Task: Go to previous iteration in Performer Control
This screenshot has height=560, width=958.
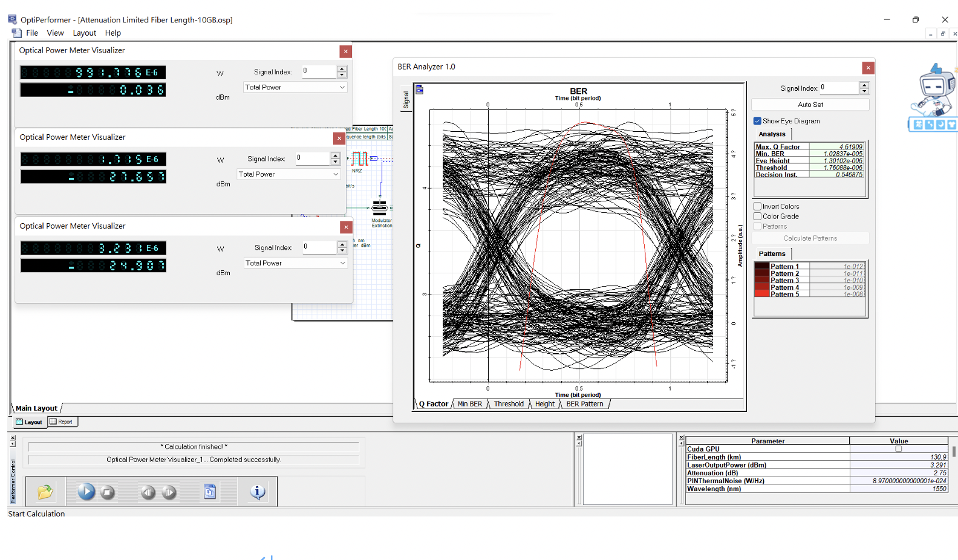Action: (x=148, y=492)
